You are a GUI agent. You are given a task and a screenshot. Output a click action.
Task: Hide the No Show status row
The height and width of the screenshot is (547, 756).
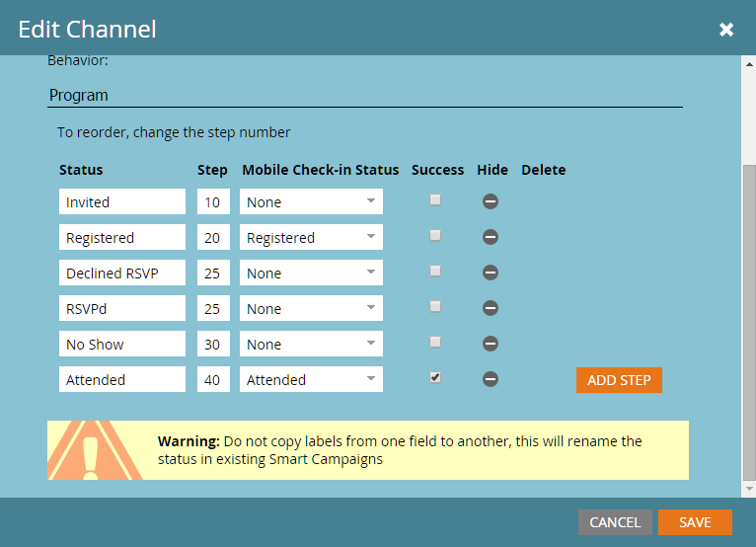[x=490, y=344]
